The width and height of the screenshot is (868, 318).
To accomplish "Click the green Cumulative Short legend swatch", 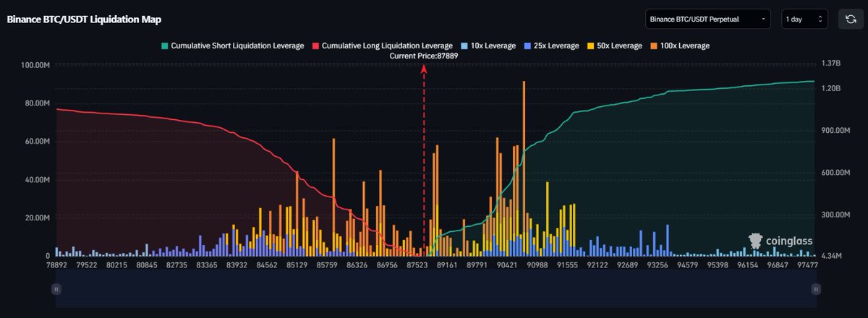I will [x=163, y=46].
